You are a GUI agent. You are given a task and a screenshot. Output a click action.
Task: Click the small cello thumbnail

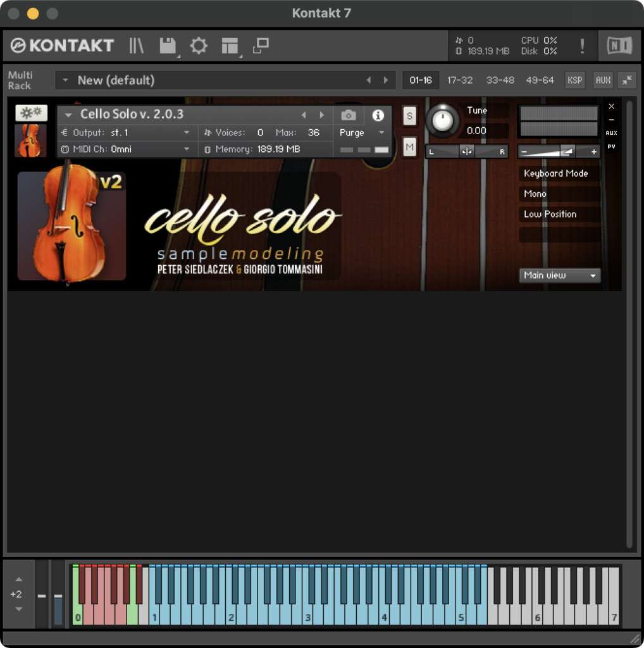pos(31,140)
